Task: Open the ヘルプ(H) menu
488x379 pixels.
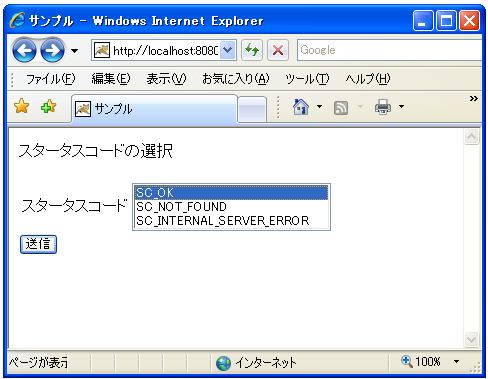Action: (x=368, y=79)
